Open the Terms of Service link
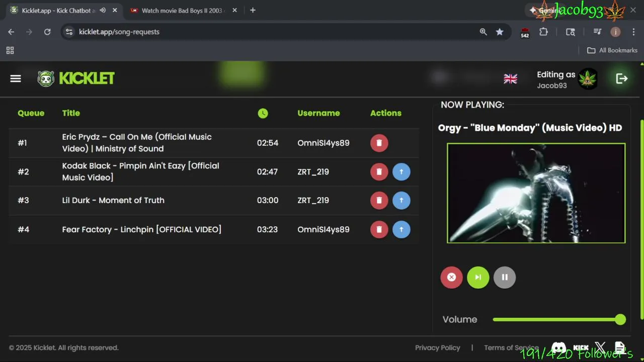 (x=511, y=347)
